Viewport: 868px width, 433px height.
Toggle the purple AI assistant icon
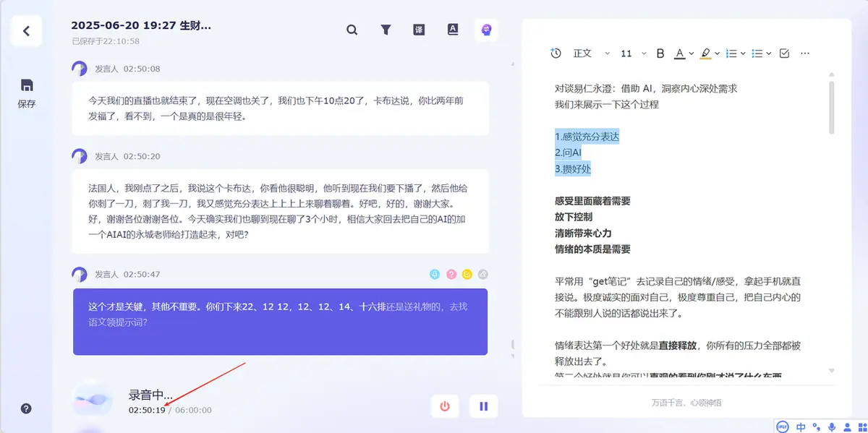486,30
